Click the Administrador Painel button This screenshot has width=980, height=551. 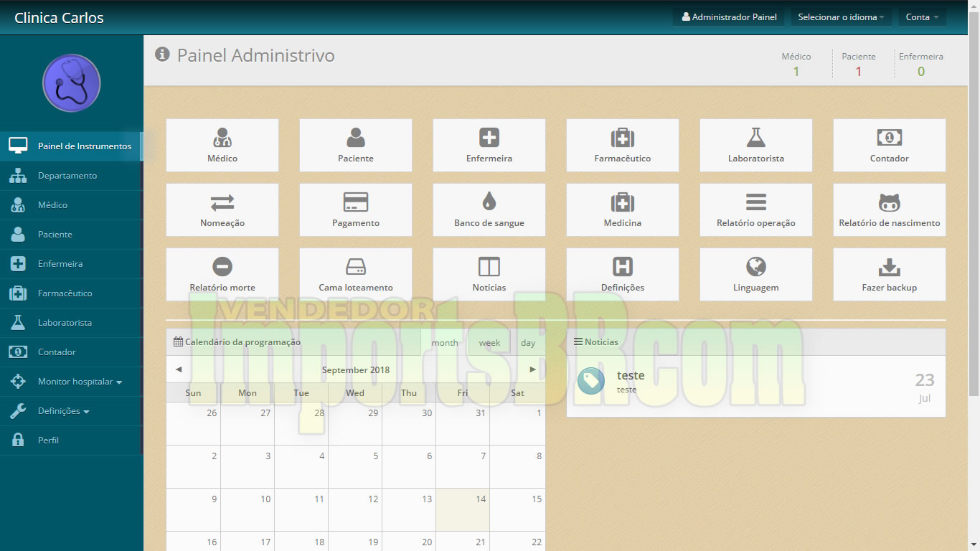[728, 17]
